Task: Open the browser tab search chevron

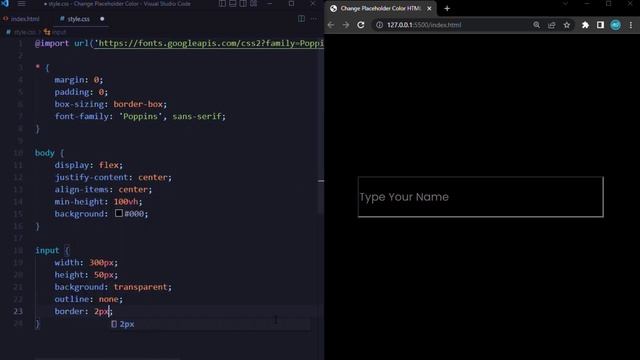Action: (x=565, y=4)
